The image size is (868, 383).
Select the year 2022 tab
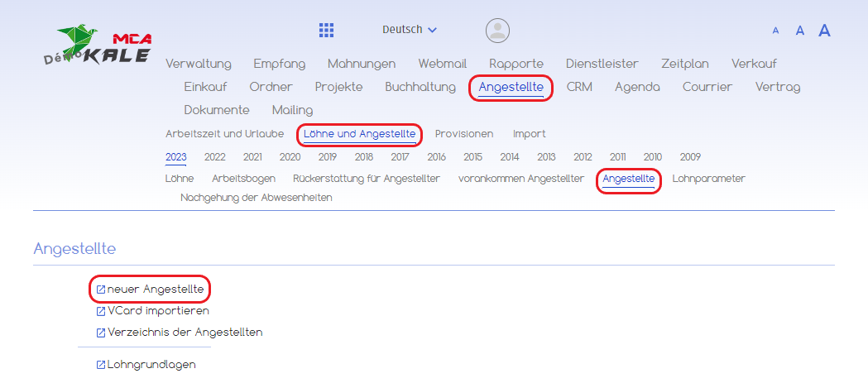pyautogui.click(x=215, y=157)
